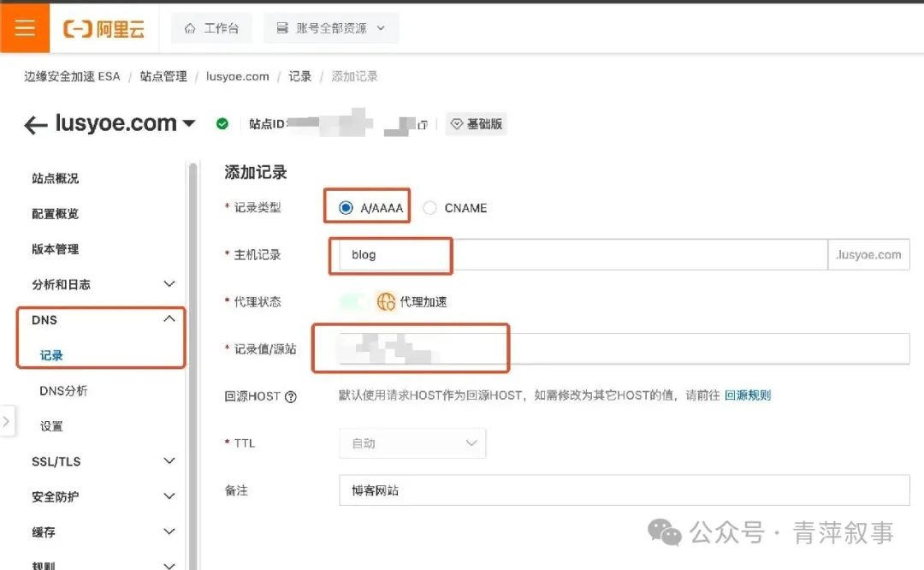Click the .lusyoe.com domain suffix

click(868, 255)
